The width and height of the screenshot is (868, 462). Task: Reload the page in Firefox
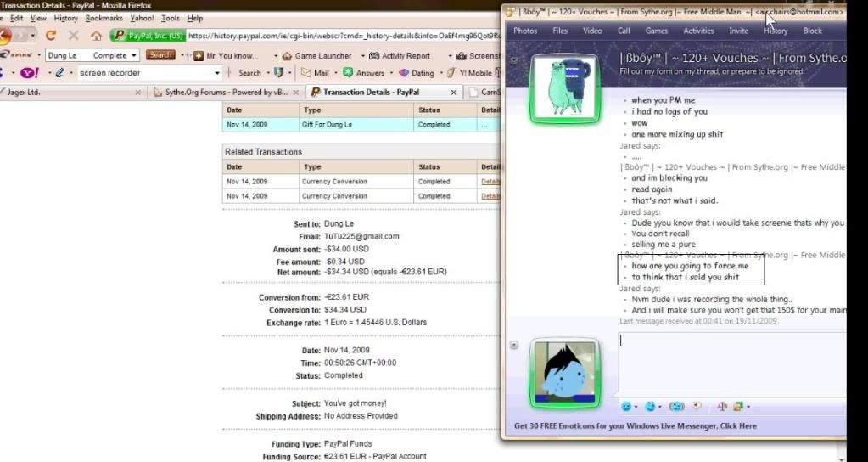coord(51,36)
